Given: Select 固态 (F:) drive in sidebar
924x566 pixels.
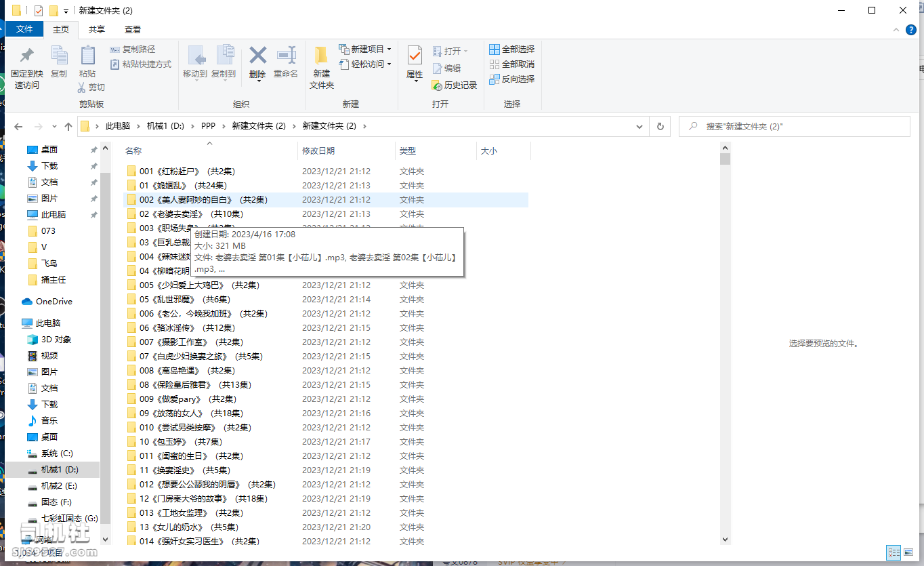Looking at the screenshot, I should tap(49, 502).
